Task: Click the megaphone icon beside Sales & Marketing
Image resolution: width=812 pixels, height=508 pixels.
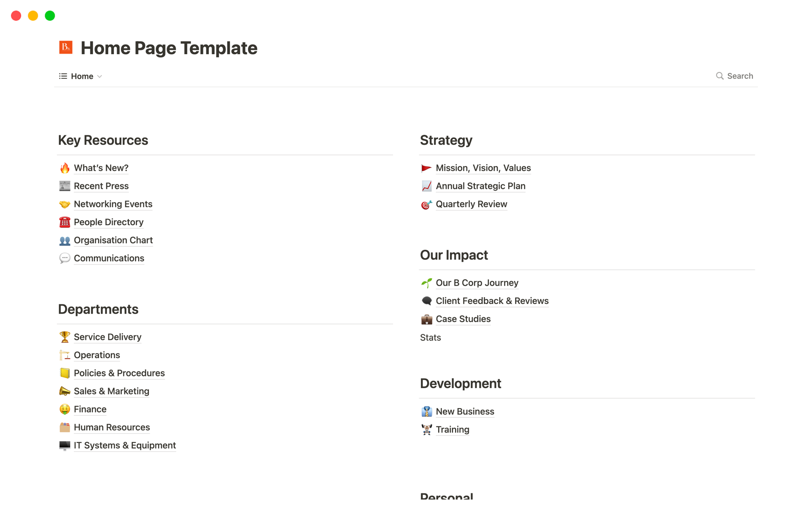Action: tap(65, 391)
